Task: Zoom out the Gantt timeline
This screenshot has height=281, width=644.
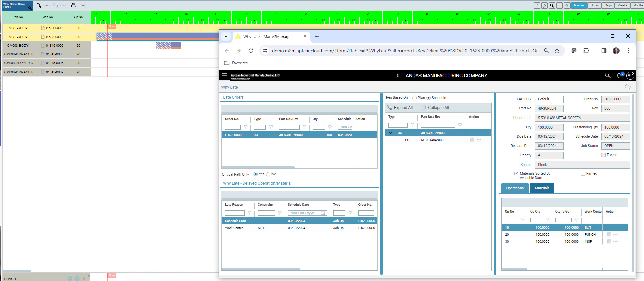Action: pyautogui.click(x=552, y=5)
